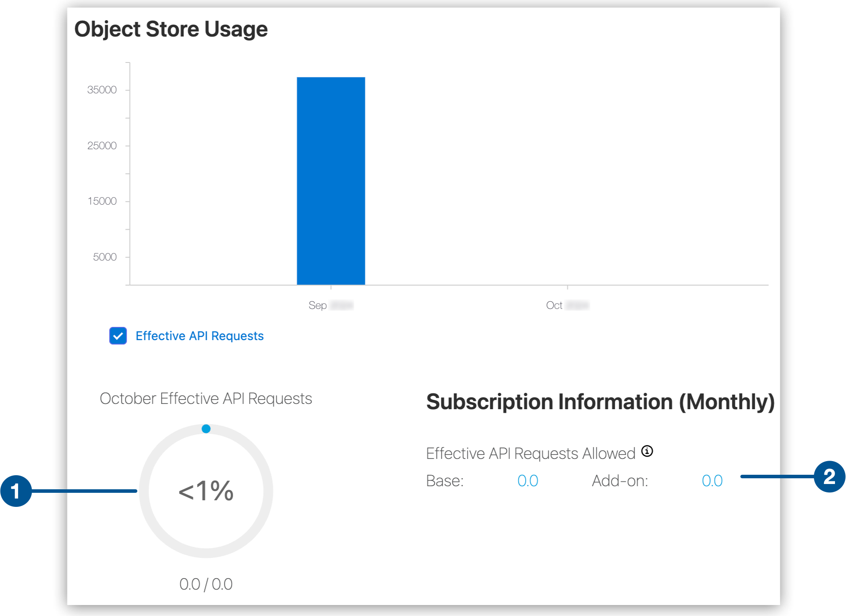Click the <1% circular progress gauge
The width and height of the screenshot is (846, 616).
[206, 491]
